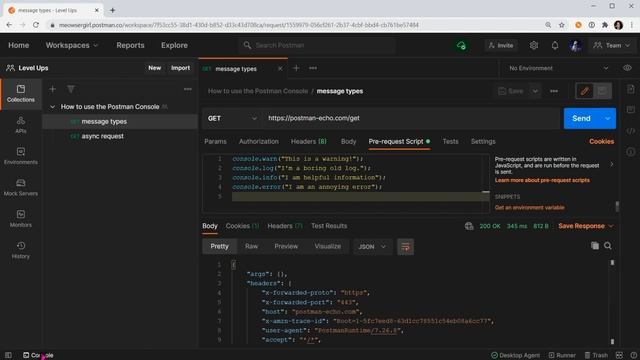The width and height of the screenshot is (640, 360).
Task: Open the tab options three-dot menu
Action: 313,68
